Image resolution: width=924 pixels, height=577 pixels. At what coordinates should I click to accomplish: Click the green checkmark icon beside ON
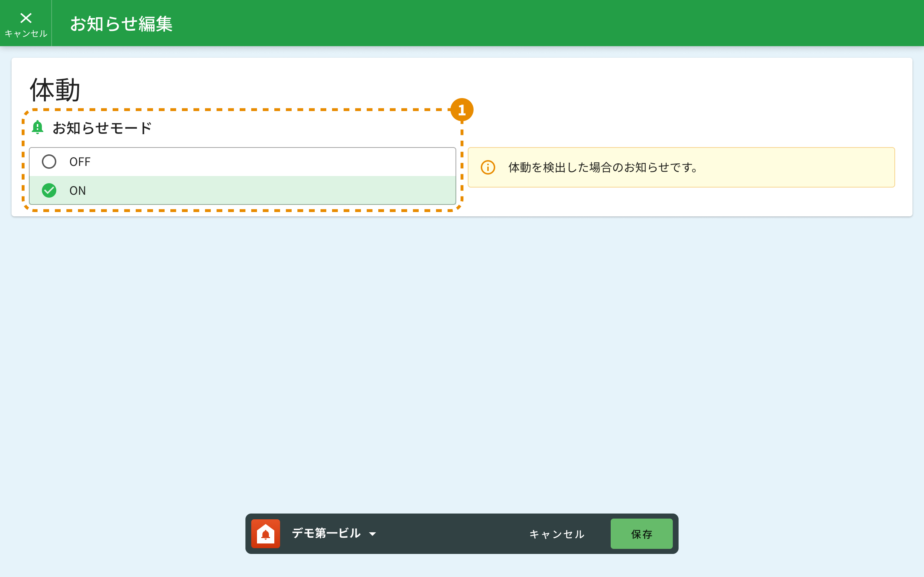[x=49, y=190]
